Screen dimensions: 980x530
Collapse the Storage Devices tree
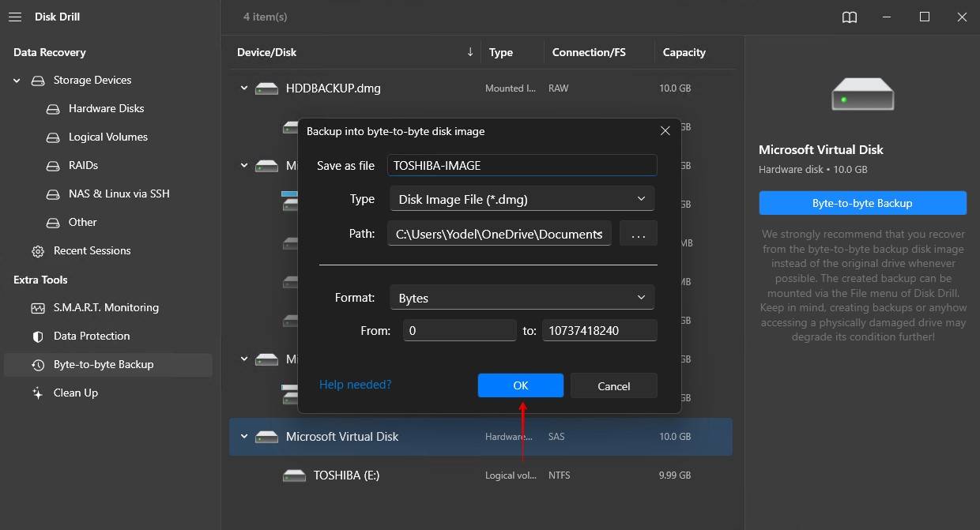pos(17,80)
